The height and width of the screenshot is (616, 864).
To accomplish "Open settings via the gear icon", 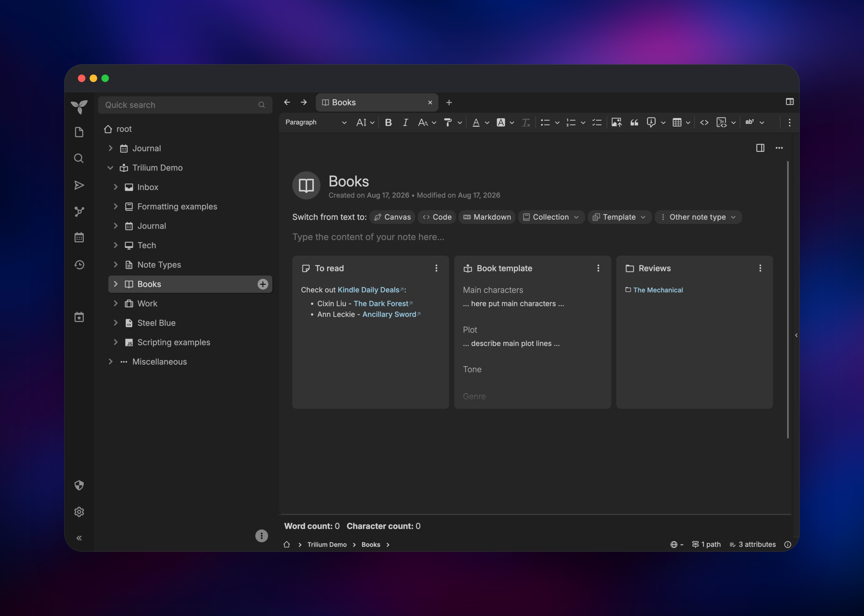I will [x=79, y=512].
